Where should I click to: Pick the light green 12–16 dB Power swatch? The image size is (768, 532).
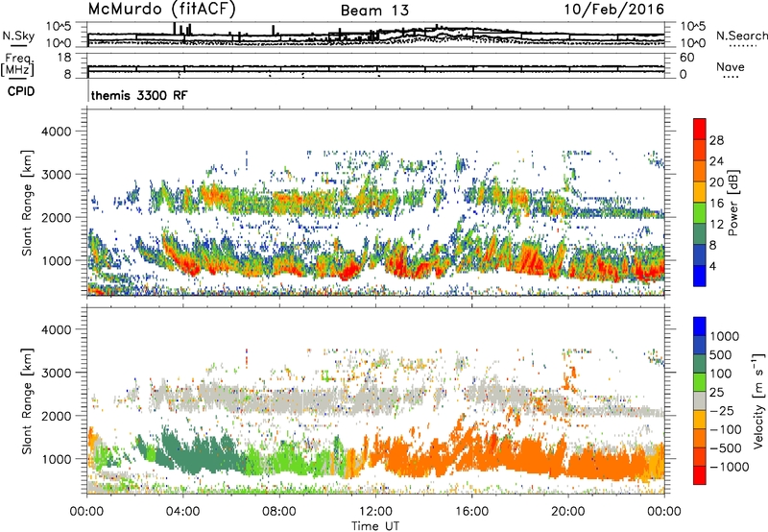point(700,213)
